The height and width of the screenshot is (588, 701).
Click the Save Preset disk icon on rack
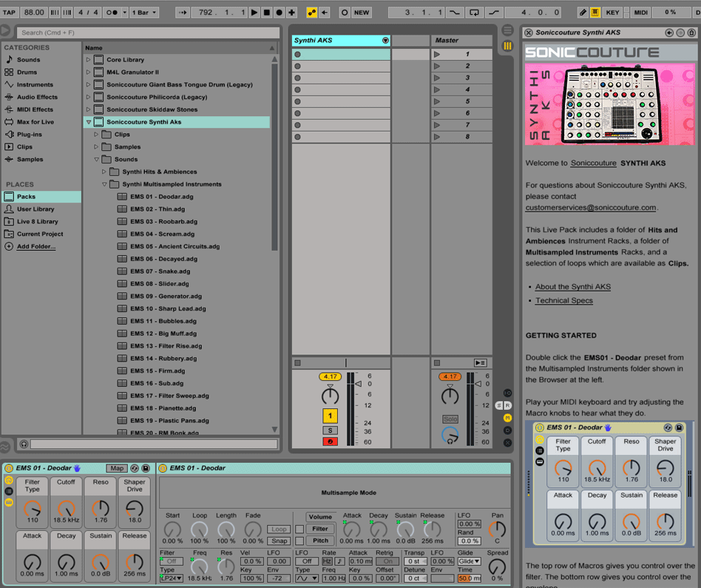point(146,468)
